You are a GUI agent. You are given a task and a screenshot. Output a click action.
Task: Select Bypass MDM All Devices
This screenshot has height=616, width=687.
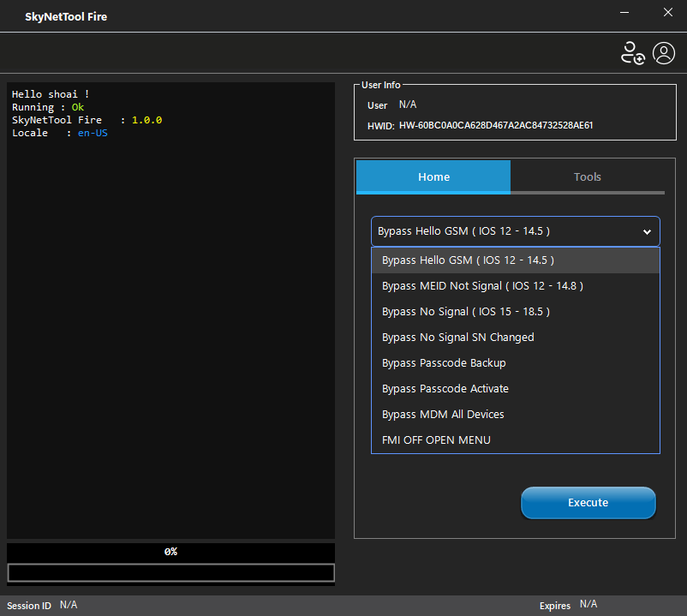tap(443, 414)
